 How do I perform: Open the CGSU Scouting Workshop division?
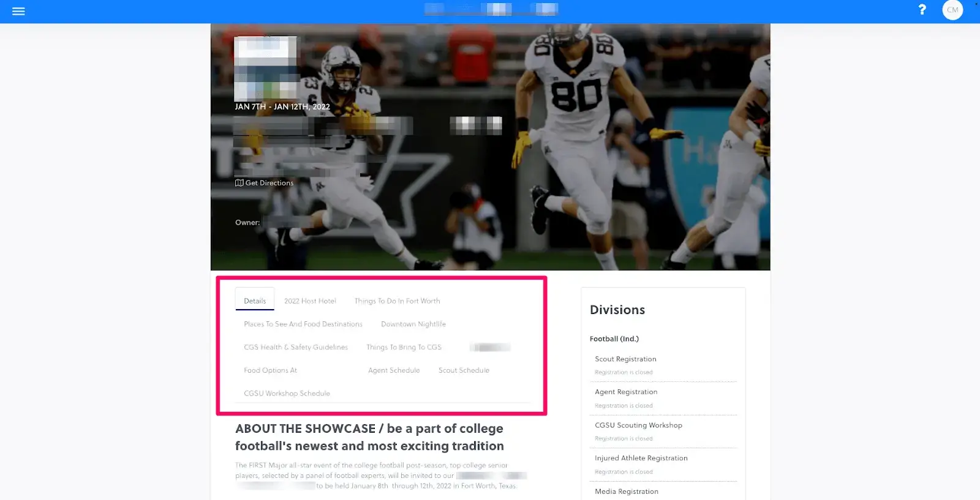pos(638,425)
